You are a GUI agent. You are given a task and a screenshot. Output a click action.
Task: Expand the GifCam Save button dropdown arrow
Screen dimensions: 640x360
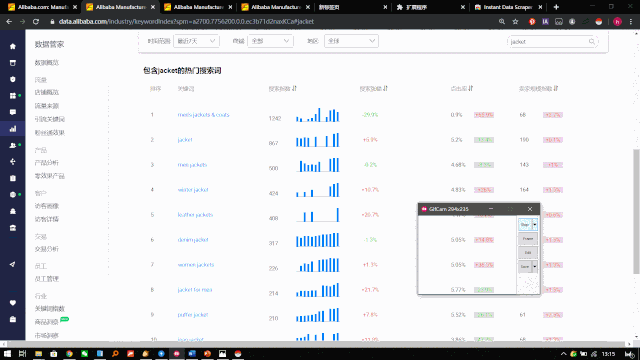pos(535,266)
